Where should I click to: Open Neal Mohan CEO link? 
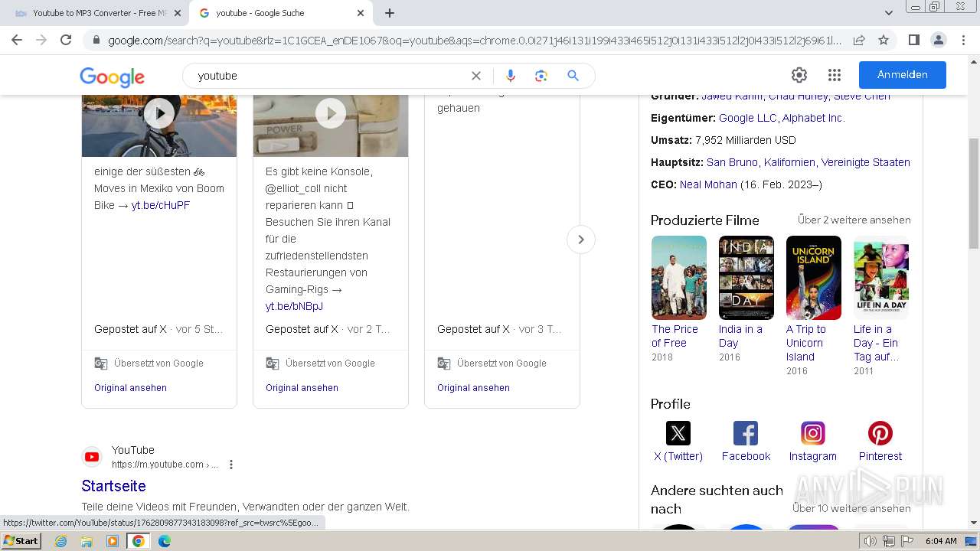pyautogui.click(x=708, y=184)
